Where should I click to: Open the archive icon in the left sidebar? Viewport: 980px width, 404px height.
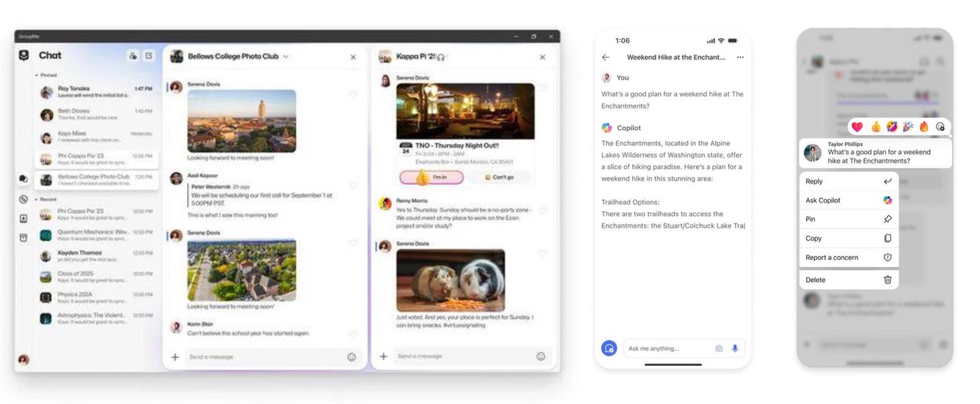pos(23,238)
